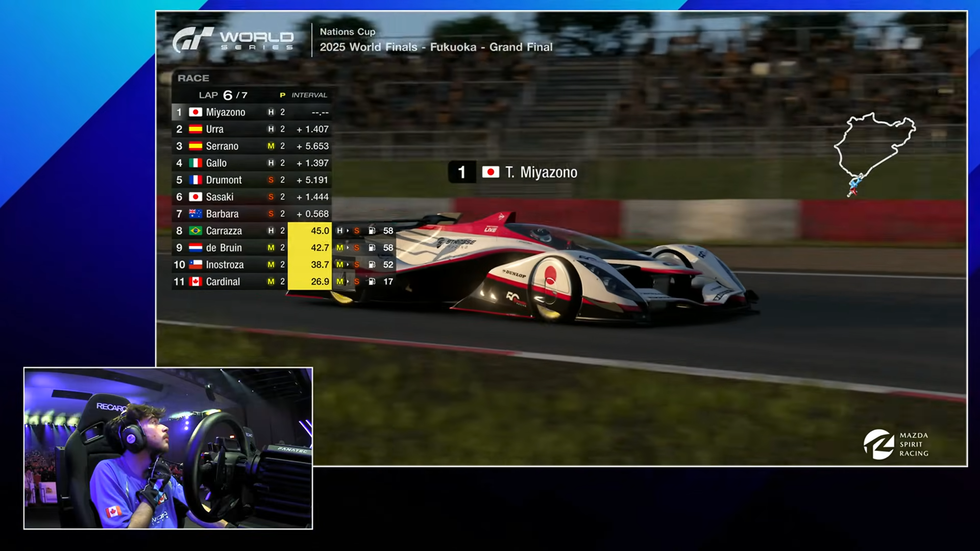Click the driver webcam thumbnail

(x=168, y=448)
